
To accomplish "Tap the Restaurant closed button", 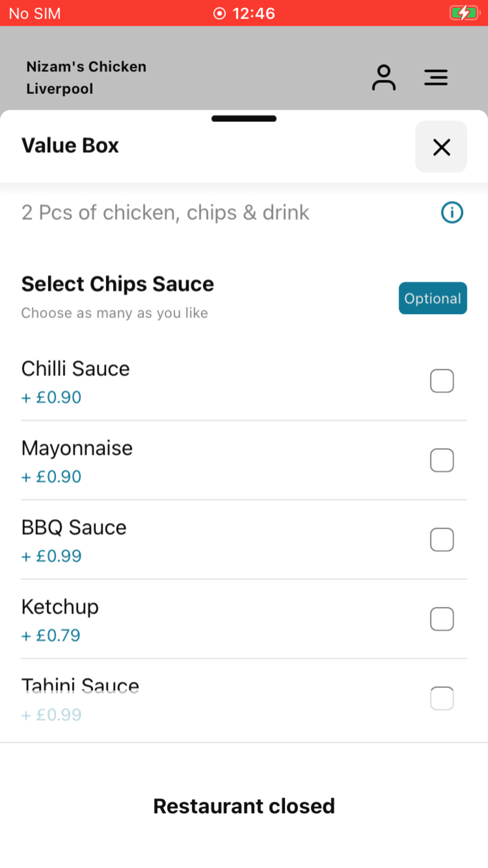I will (244, 806).
